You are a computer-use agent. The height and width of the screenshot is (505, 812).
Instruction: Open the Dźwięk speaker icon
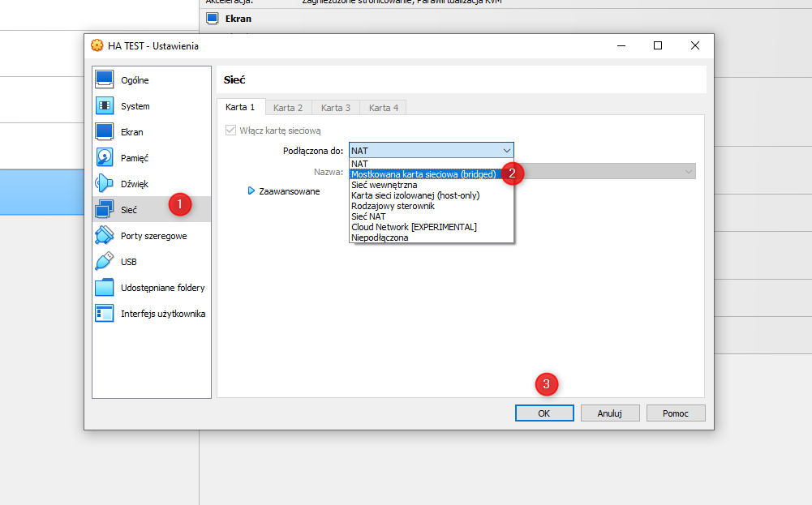tap(105, 183)
